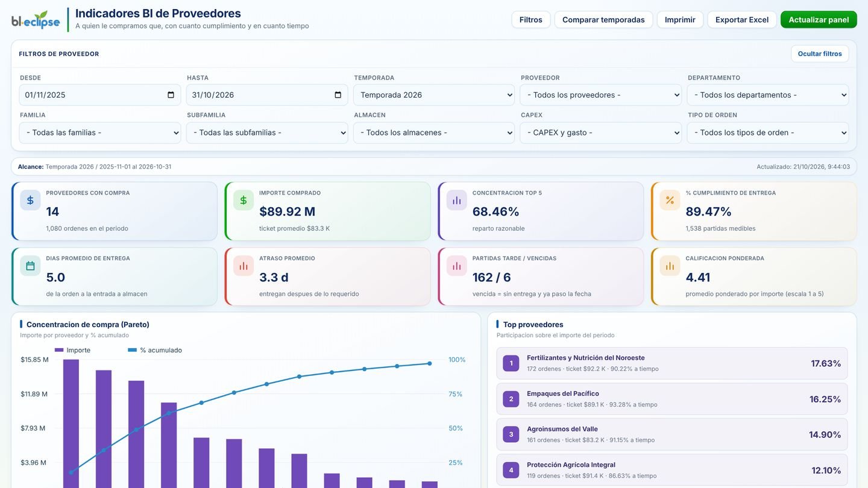
Task: Open calendar picker in Hasta date field
Action: [338, 95]
